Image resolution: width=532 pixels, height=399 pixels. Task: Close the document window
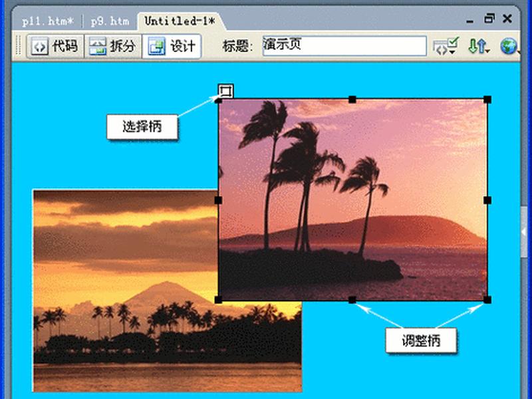tap(507, 19)
